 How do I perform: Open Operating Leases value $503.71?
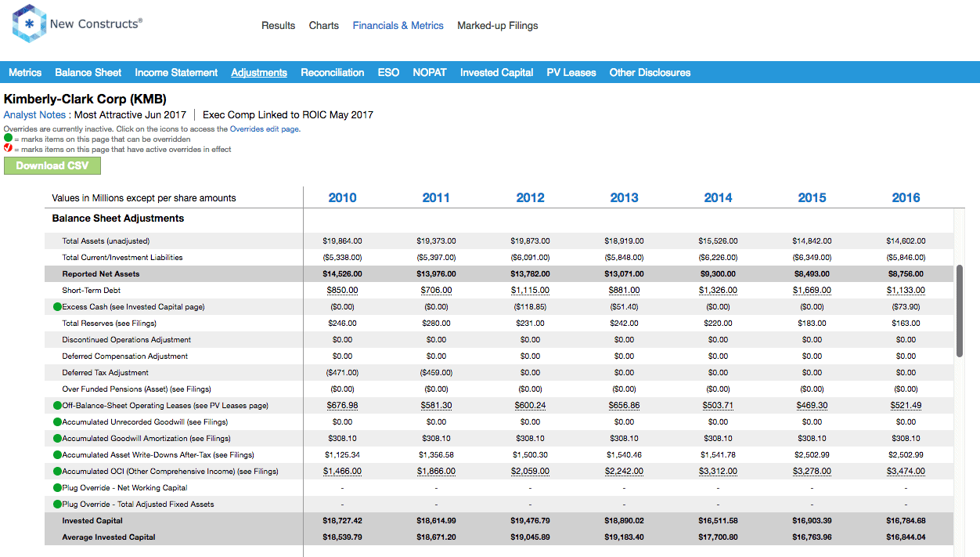click(718, 406)
